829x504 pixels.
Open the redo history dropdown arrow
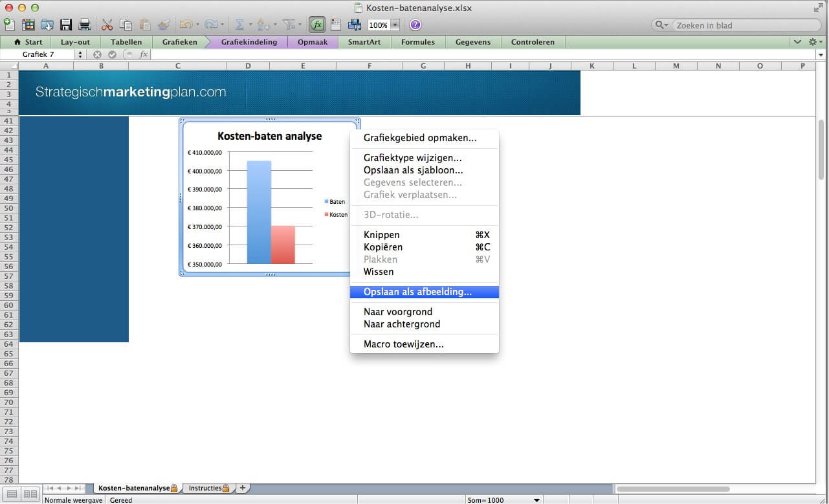pyautogui.click(x=222, y=25)
